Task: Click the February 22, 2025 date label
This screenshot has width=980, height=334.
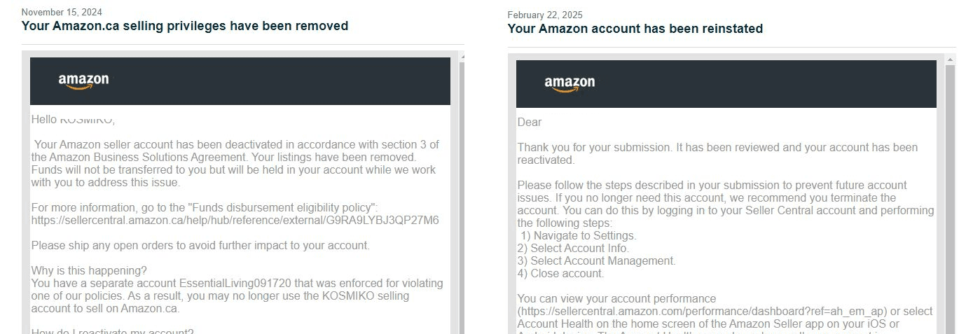Action: 545,15
